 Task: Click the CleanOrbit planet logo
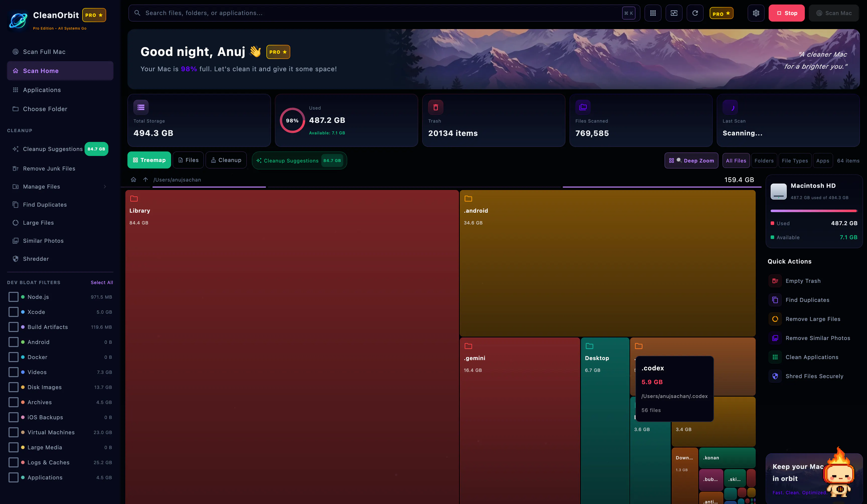(18, 20)
